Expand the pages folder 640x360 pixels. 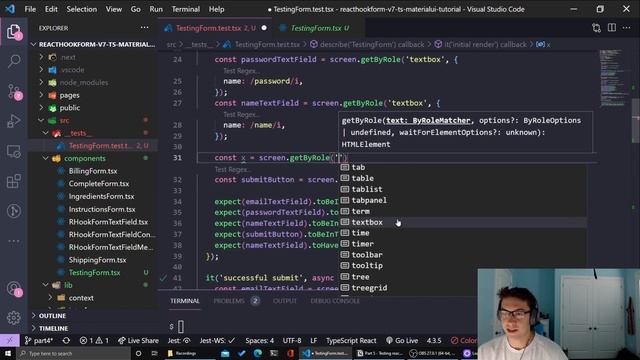coord(92,95)
